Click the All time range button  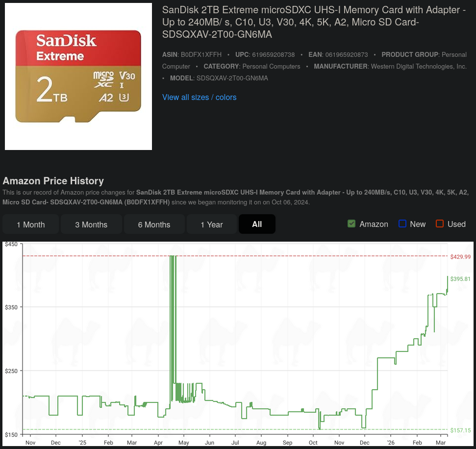tap(257, 224)
